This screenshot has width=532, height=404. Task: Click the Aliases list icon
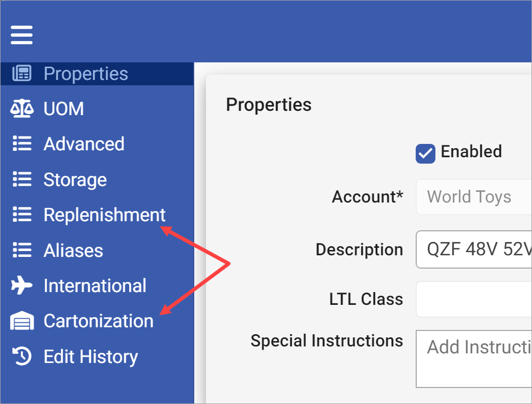pyautogui.click(x=21, y=250)
